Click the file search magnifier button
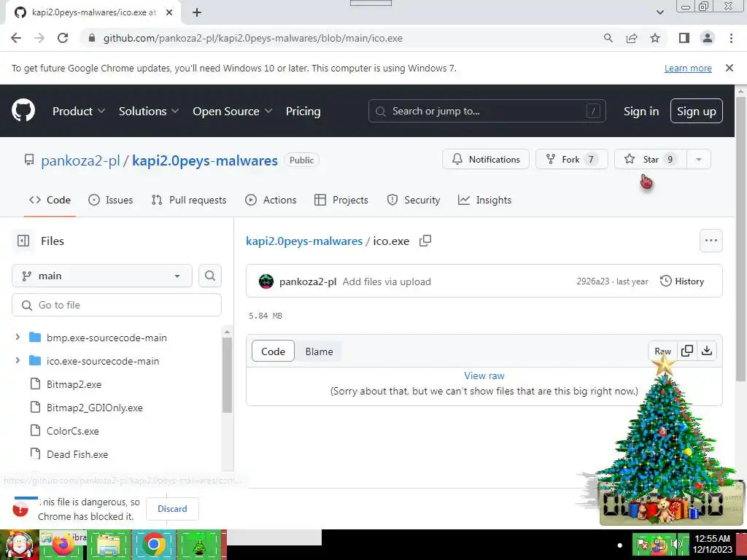Viewport: 747px width, 560px height. [210, 276]
